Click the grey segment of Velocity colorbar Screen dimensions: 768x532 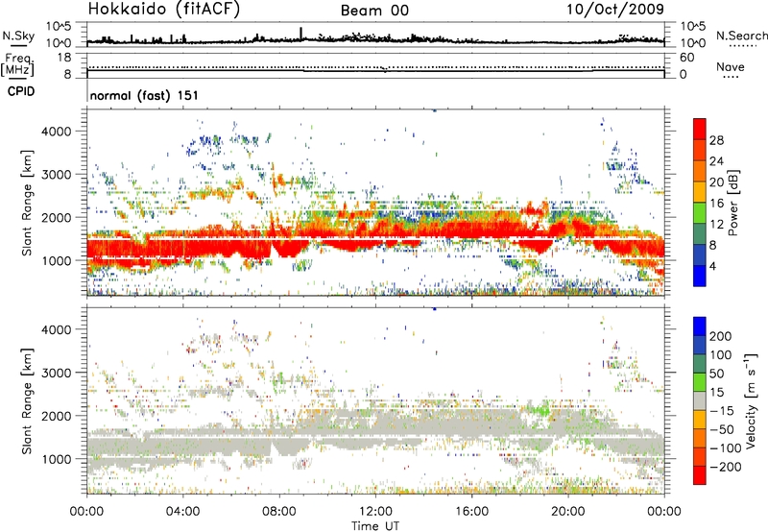click(x=700, y=400)
